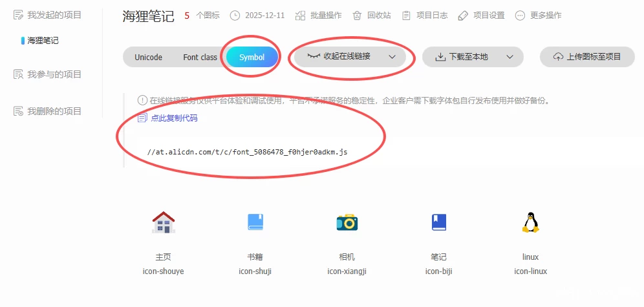The height and width of the screenshot is (307, 644).
Task: Click the camera icon 相机
Action: [347, 223]
